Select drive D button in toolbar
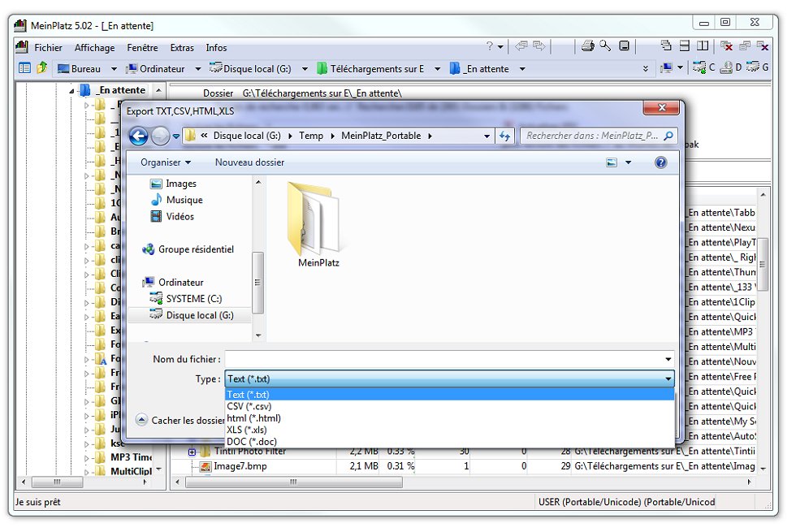Viewport: 796px width, 532px height. [731, 67]
